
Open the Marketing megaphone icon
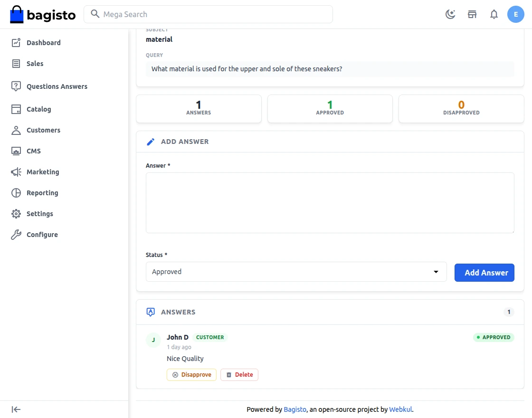click(x=16, y=172)
